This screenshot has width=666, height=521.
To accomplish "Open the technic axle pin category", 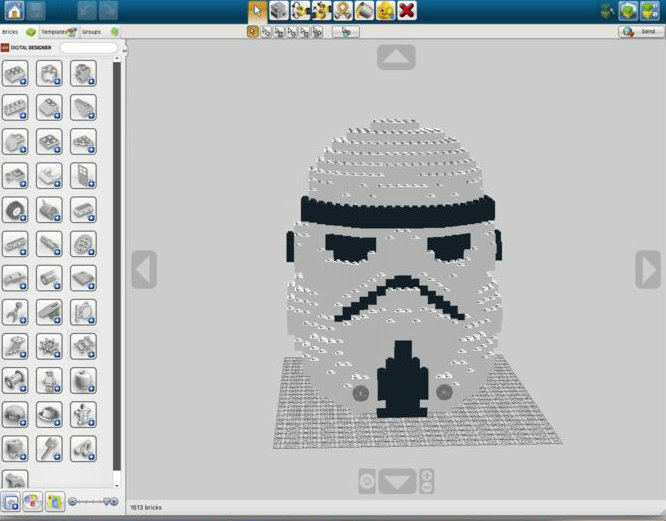I will click(x=49, y=244).
